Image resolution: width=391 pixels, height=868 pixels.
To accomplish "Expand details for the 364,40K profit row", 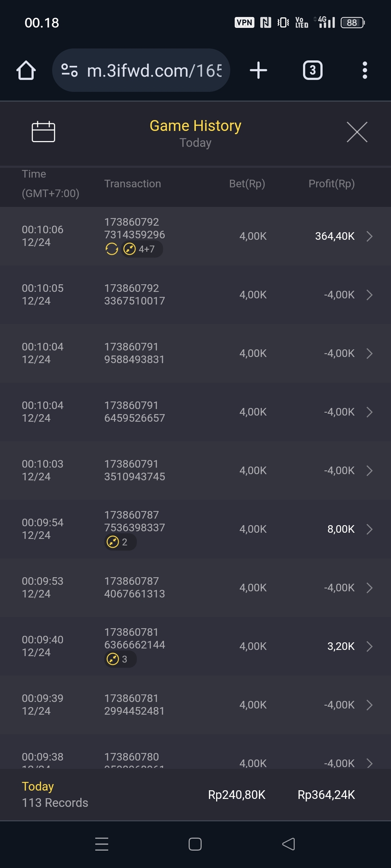I will tap(369, 236).
